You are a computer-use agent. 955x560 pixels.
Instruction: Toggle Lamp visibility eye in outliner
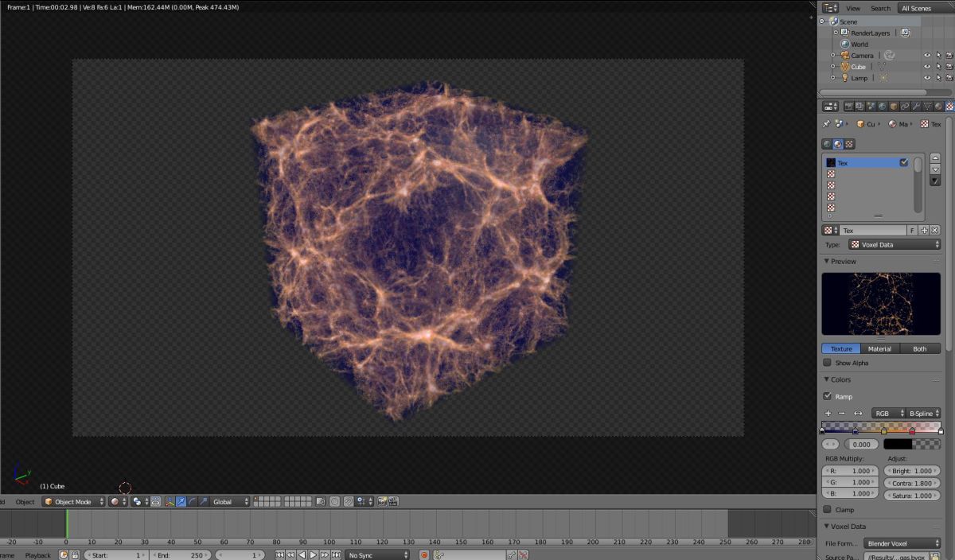tap(926, 78)
